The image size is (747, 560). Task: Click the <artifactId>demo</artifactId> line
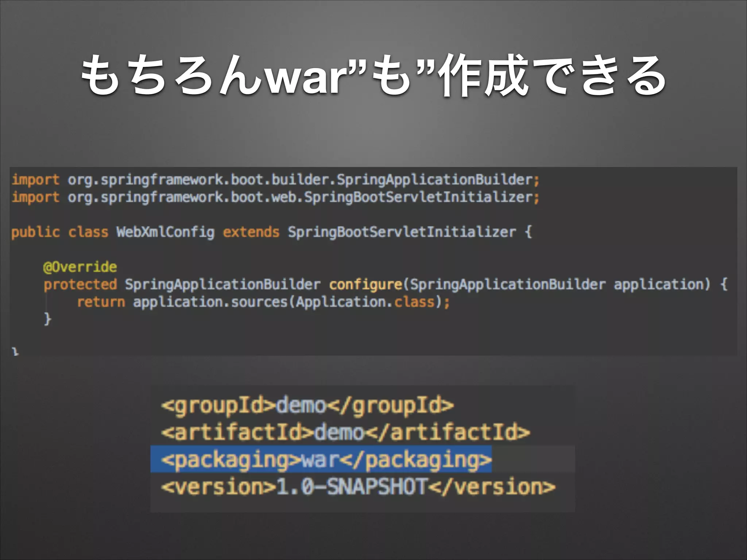click(x=345, y=432)
